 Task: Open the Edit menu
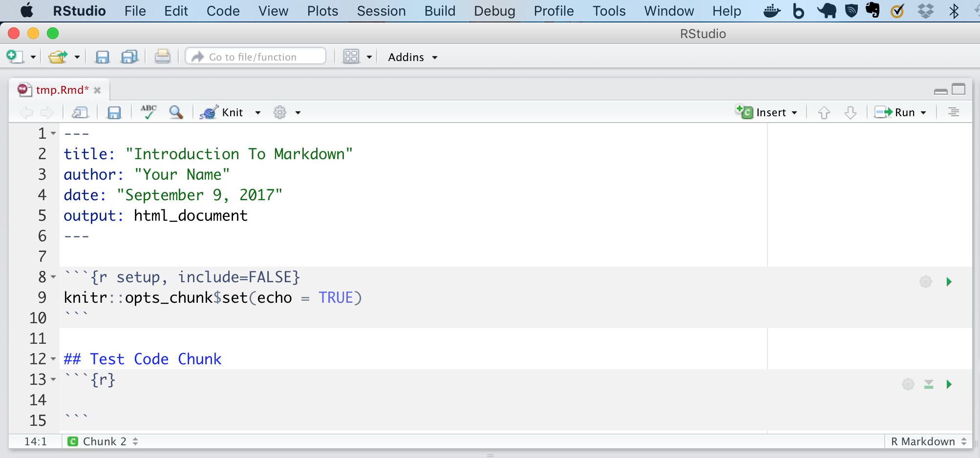point(176,11)
